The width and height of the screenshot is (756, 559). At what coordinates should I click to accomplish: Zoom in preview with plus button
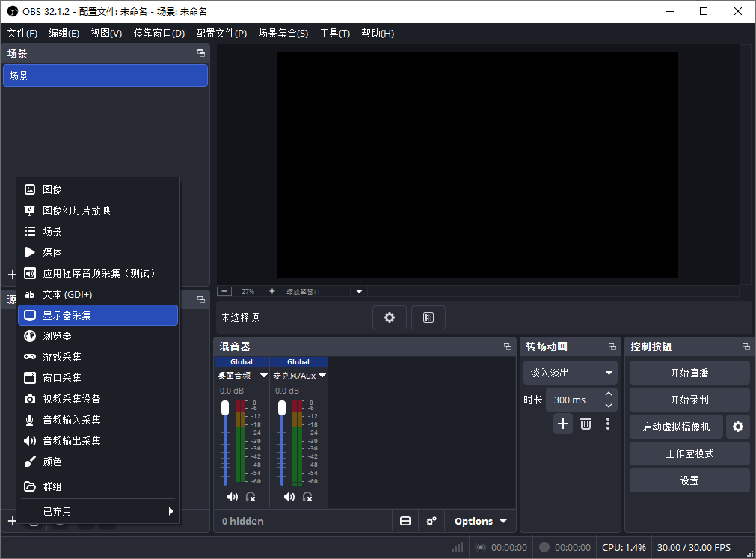tap(272, 291)
